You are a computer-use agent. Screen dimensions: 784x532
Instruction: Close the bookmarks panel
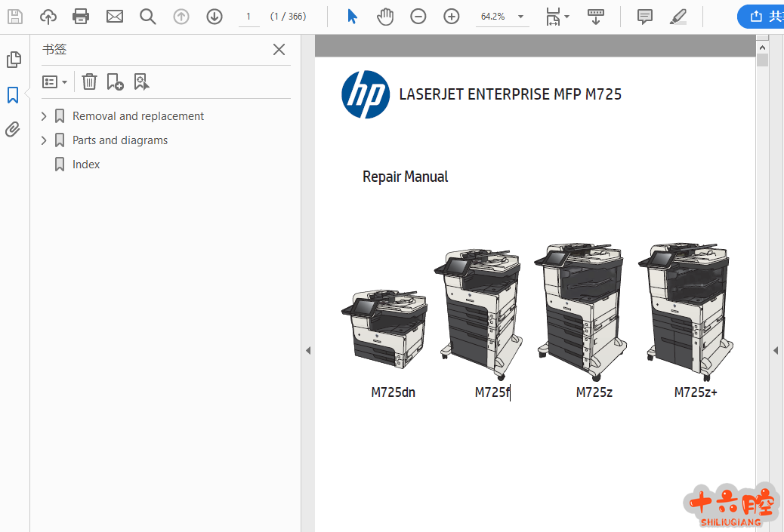click(x=279, y=50)
